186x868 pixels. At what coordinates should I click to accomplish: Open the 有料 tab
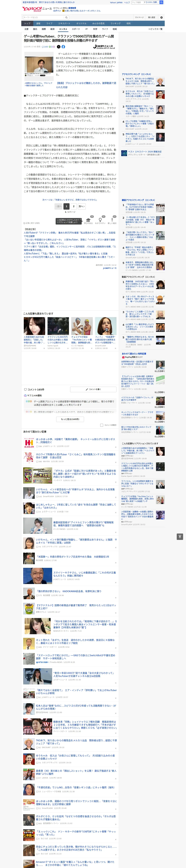coord(128,24)
